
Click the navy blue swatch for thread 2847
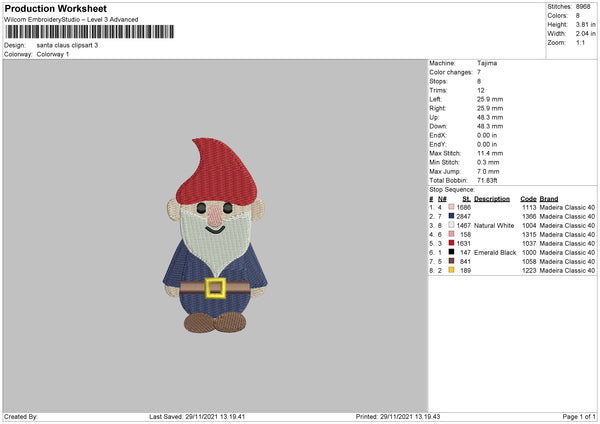452,216
